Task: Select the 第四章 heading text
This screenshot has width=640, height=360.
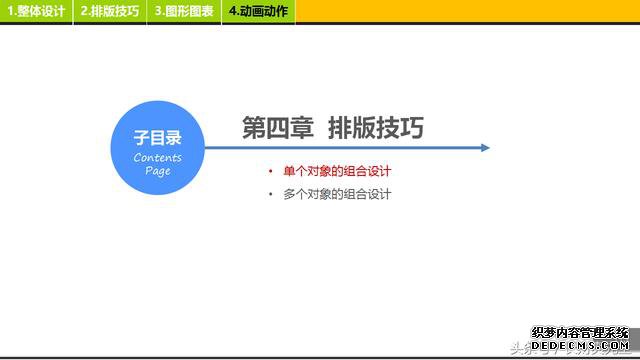Action: coord(278,127)
